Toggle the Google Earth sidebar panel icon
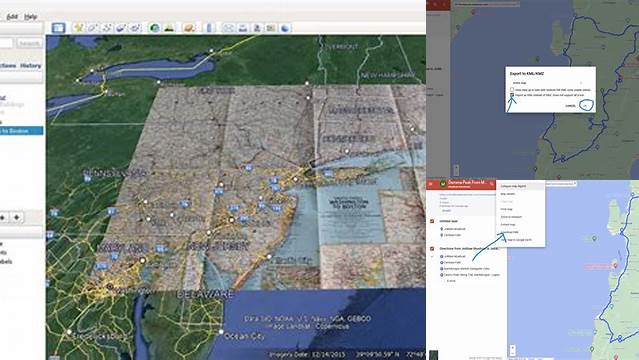Image resolution: width=639 pixels, height=360 pixels. (58, 28)
